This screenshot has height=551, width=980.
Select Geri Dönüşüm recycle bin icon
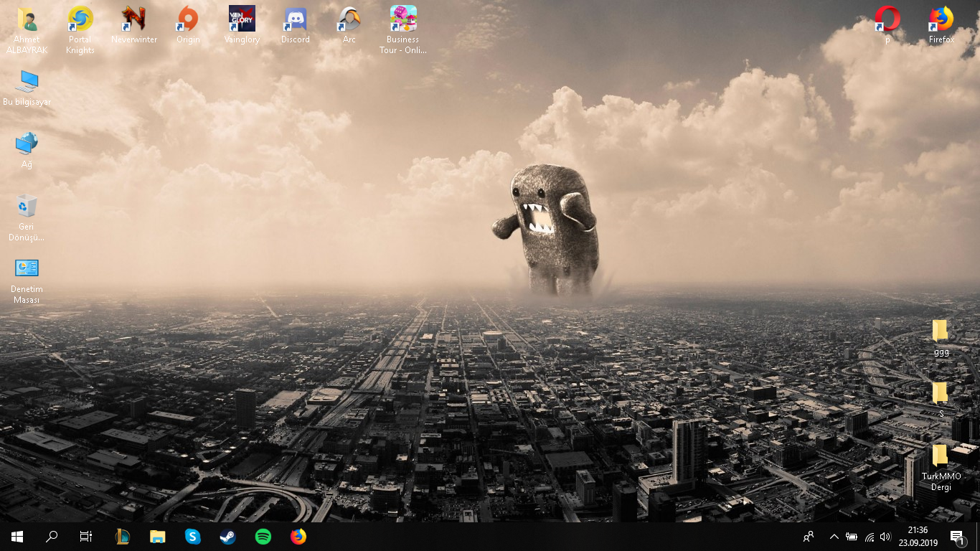tap(27, 207)
